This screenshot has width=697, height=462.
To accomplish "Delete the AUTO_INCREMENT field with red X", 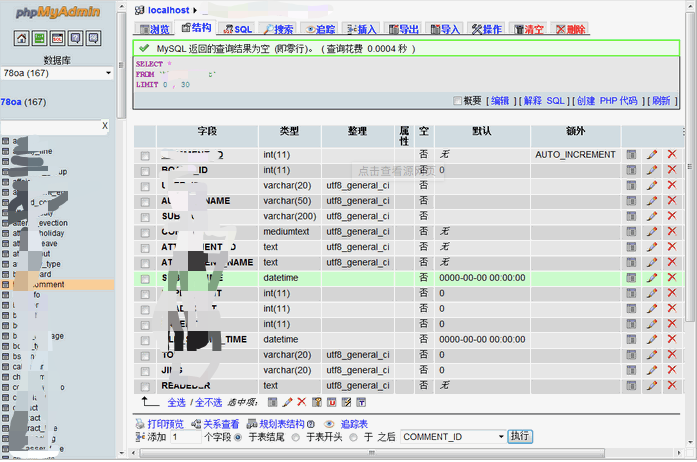I will point(672,154).
